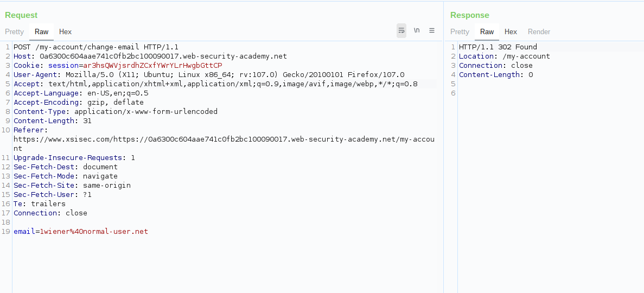
Task: Click the Content-Type header line
Action: point(116,112)
